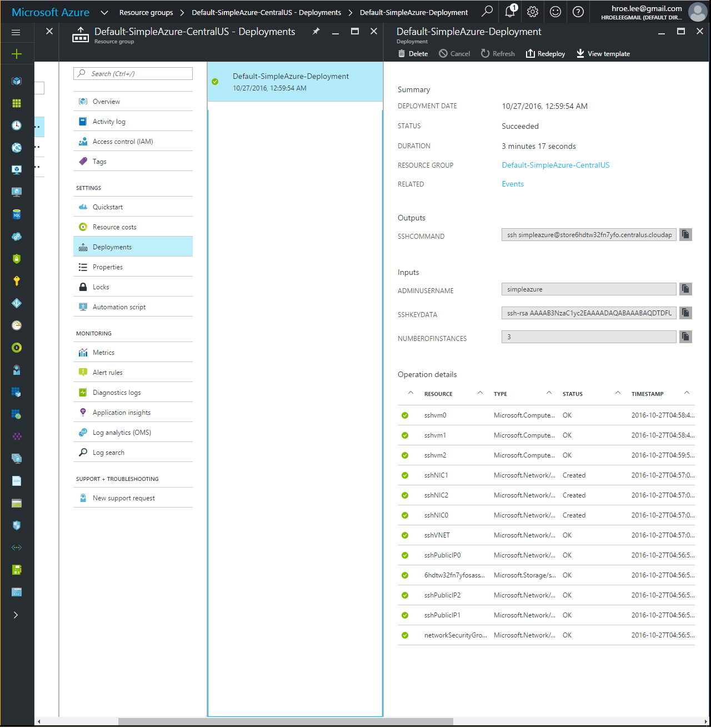Click the Delete deployment button
The image size is (711, 728).
point(413,54)
